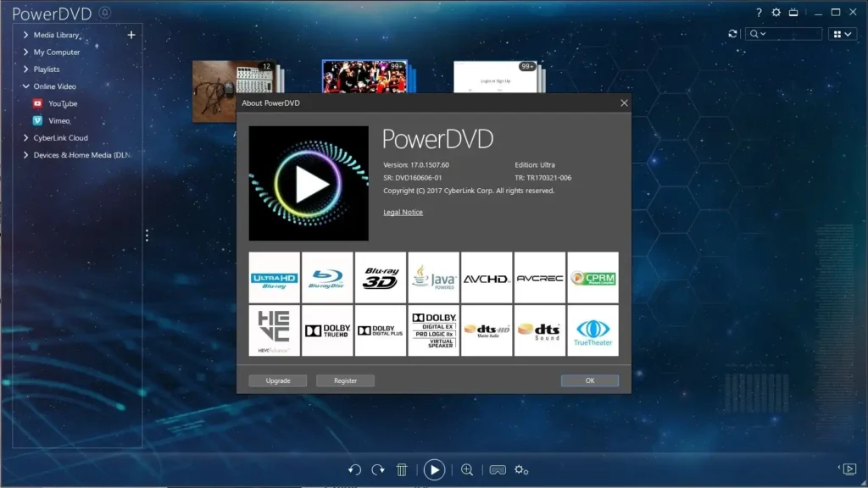
Task: Click the TrueTheater logo tile
Action: pyautogui.click(x=593, y=331)
